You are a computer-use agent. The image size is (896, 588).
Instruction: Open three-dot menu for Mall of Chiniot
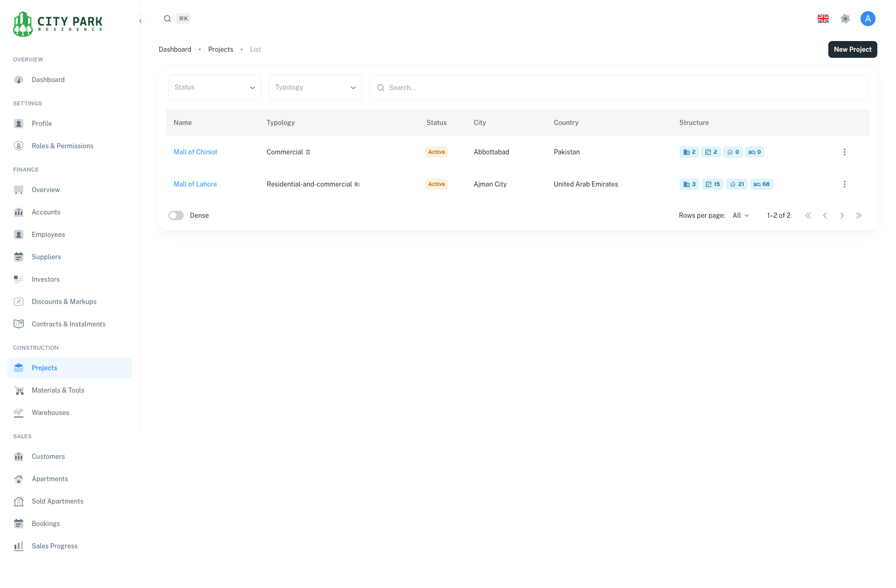(x=844, y=152)
